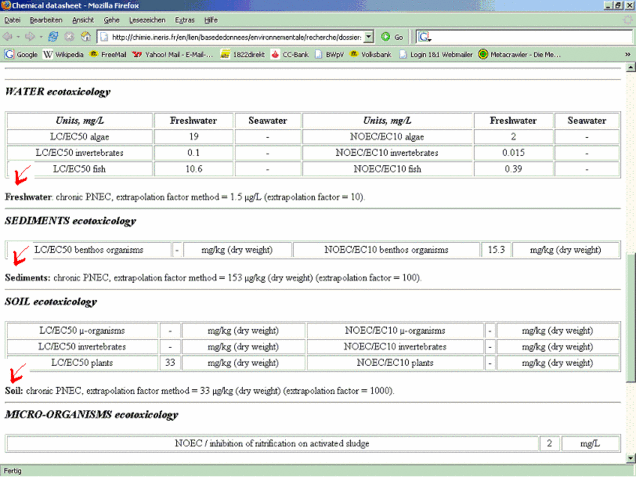636x477 pixels.
Task: Open the Wikipedia bookmark
Action: (x=63, y=54)
